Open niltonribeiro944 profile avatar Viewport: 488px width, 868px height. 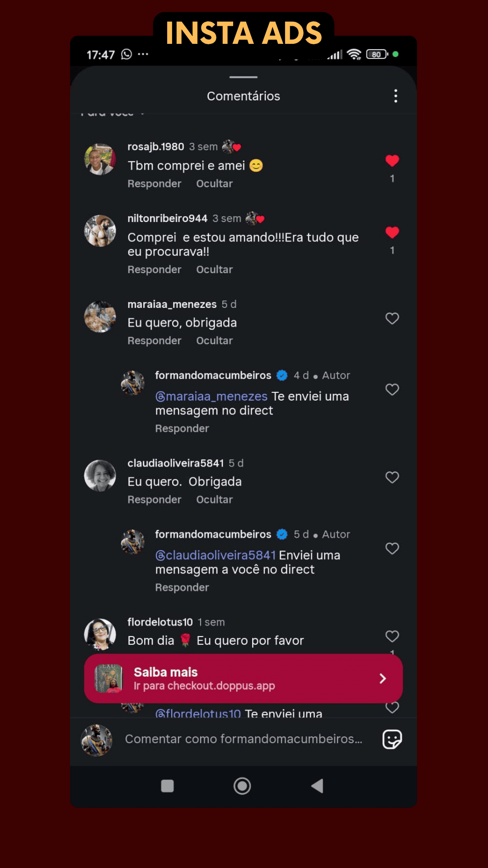(100, 231)
